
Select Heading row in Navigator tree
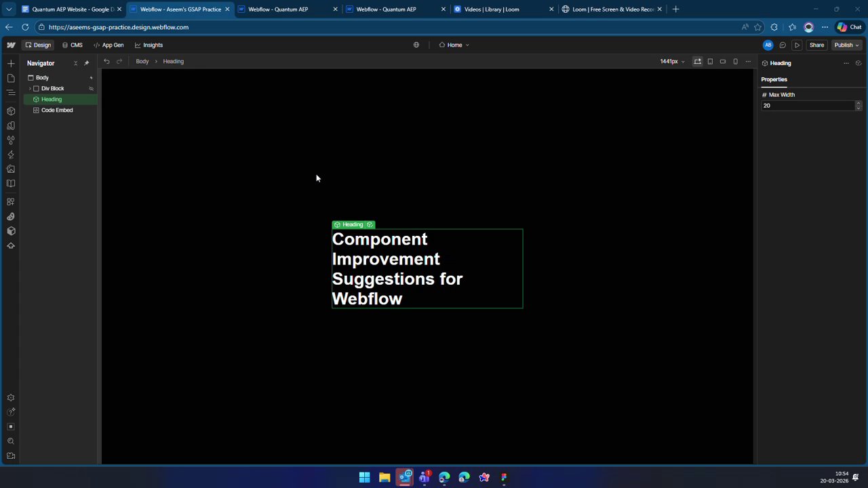tap(60, 99)
